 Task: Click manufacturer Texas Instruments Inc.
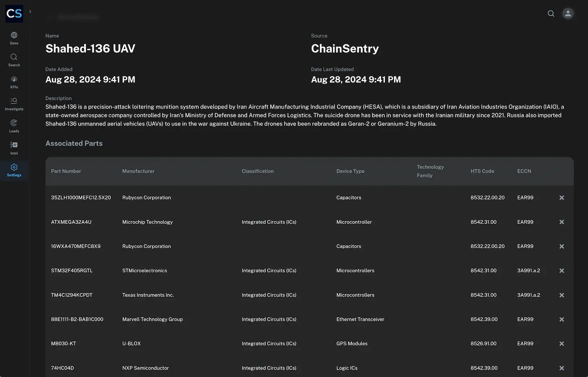pos(148,295)
